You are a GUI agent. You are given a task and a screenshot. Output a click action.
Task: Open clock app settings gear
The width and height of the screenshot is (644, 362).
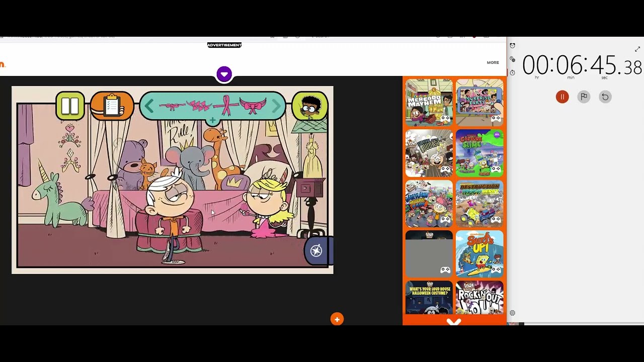click(x=512, y=313)
